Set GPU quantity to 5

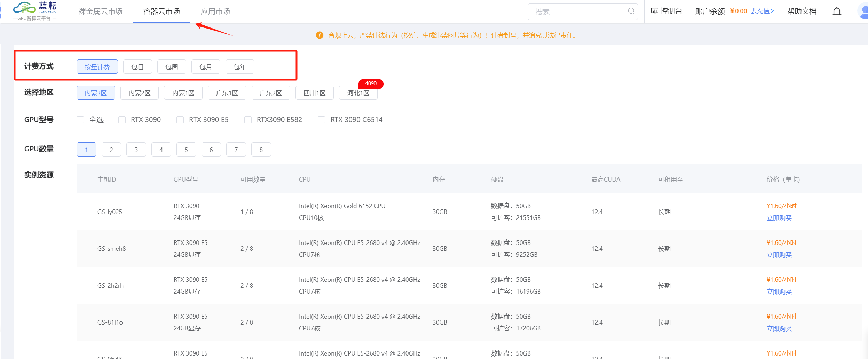pyautogui.click(x=186, y=150)
